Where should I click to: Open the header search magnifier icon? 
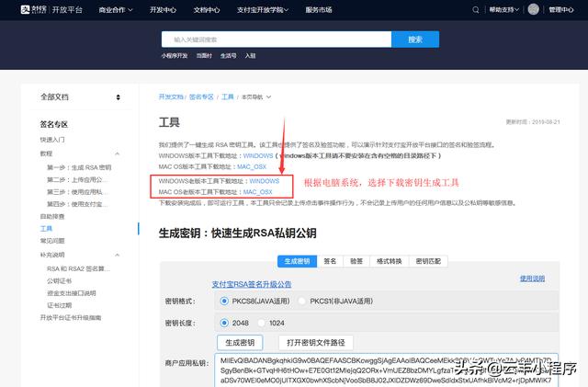pos(476,10)
